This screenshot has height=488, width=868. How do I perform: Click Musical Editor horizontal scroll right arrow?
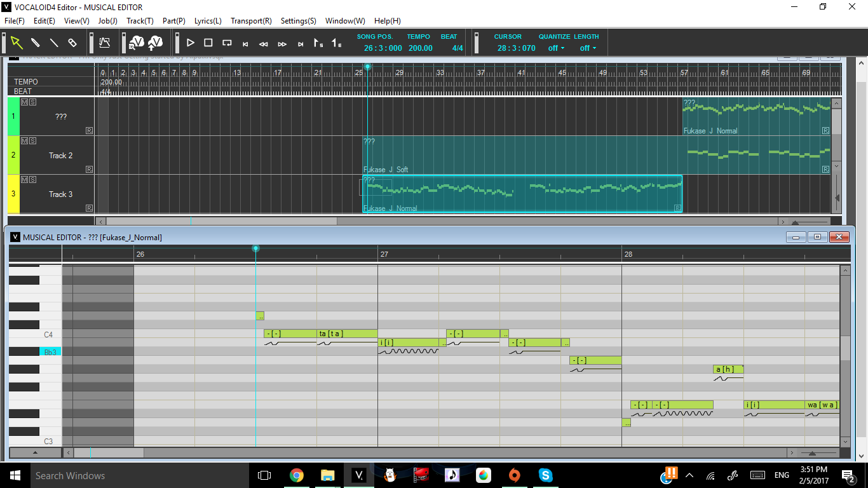coord(791,453)
